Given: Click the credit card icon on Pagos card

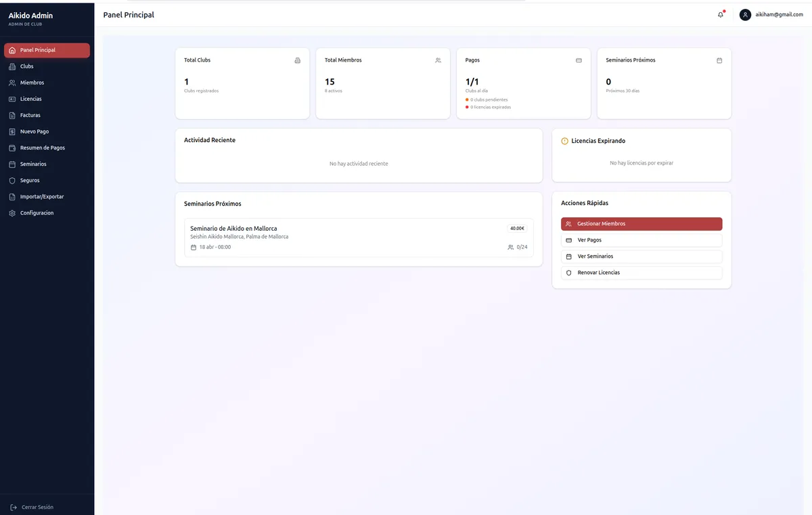Looking at the screenshot, I should tap(579, 60).
